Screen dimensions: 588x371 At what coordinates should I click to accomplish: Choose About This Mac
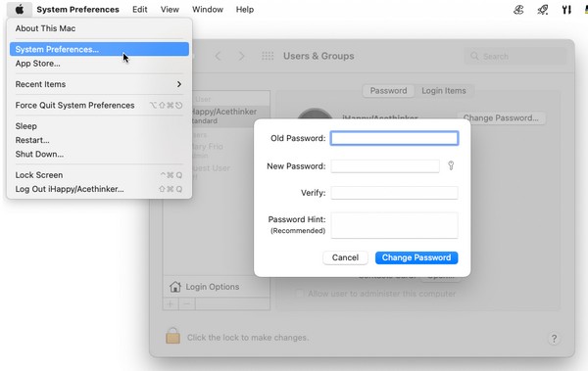tap(99, 28)
